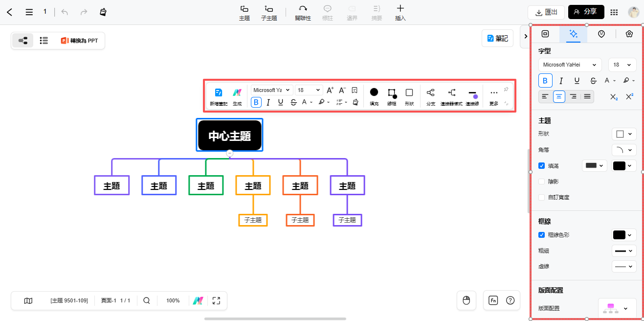Image resolution: width=644 pixels, height=321 pixels.
Task: Open the 形狀 shape dropdown under 主題
Action: coord(624,134)
